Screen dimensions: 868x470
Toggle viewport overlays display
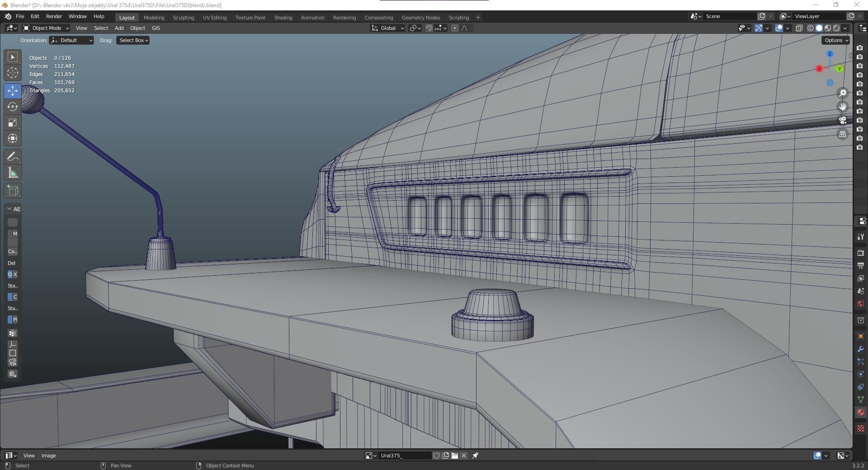[x=779, y=28]
